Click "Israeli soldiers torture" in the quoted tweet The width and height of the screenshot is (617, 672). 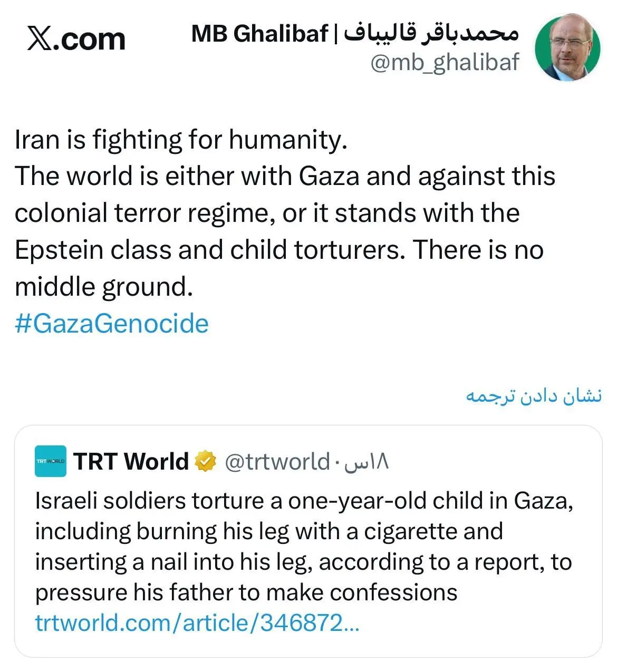149,501
